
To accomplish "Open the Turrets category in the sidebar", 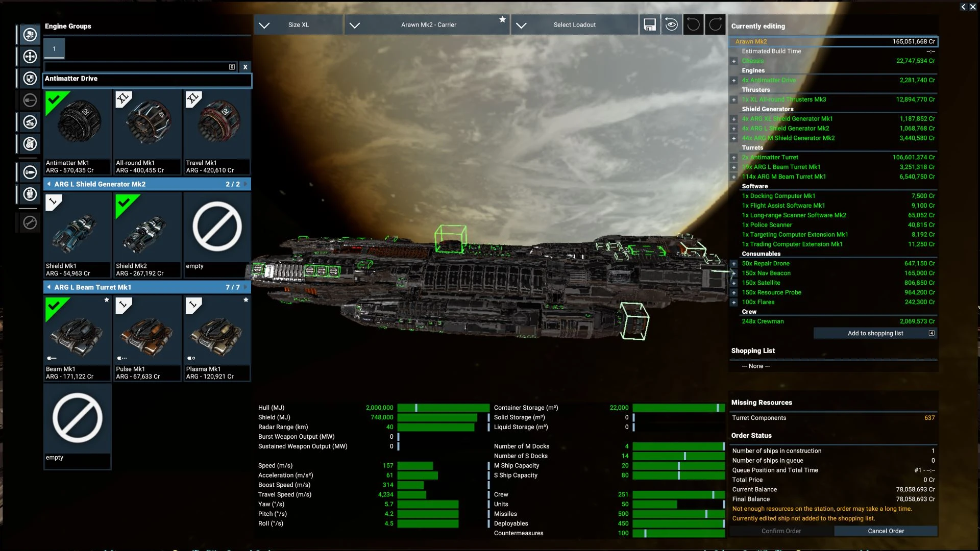I will (x=30, y=122).
